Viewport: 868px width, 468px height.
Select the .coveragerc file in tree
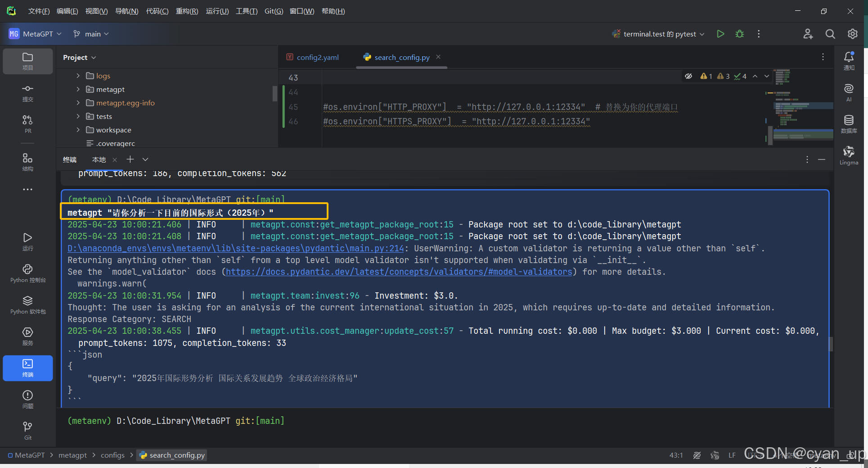(x=110, y=143)
